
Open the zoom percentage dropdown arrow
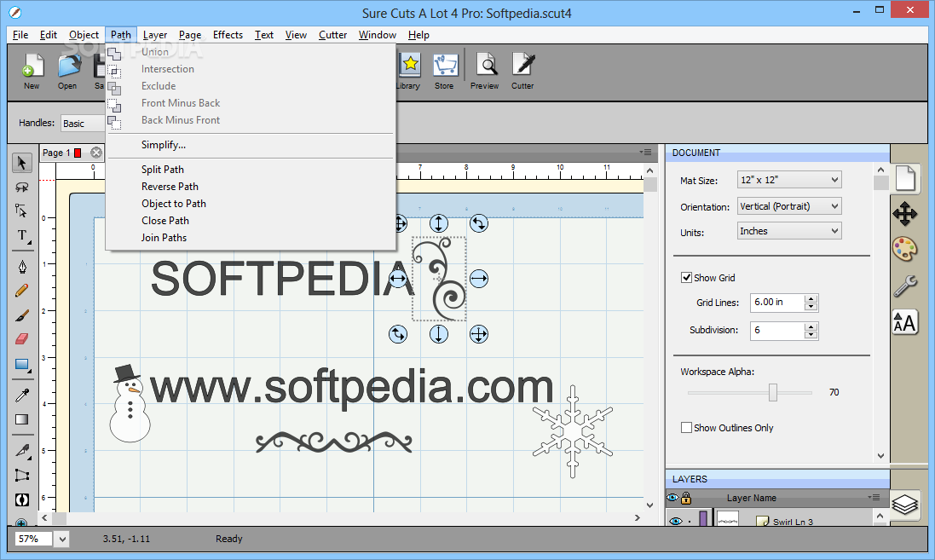pos(62,540)
